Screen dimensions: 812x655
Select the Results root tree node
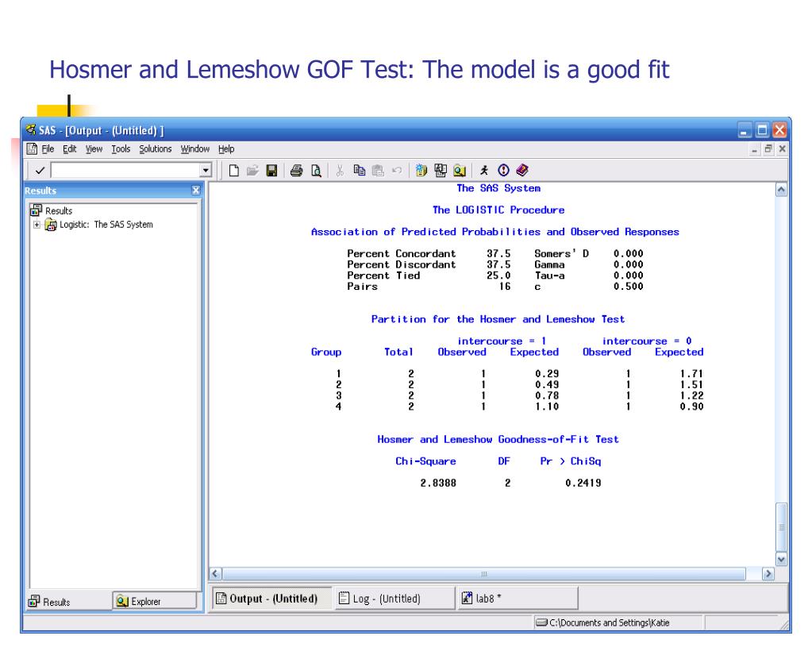(x=59, y=210)
